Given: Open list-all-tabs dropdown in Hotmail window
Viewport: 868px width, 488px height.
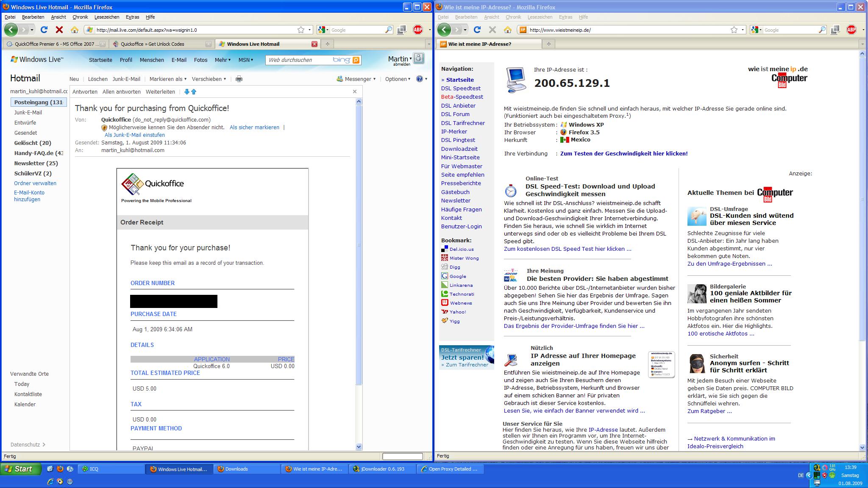Looking at the screenshot, I should (x=429, y=44).
